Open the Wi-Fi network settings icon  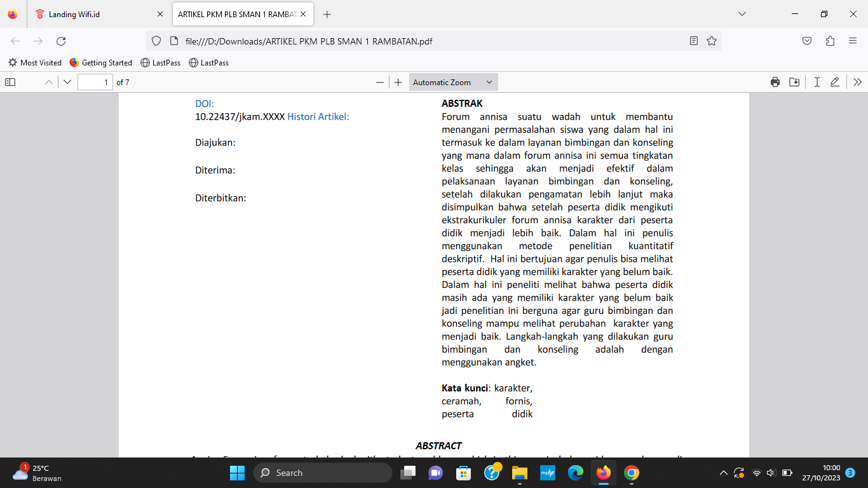coord(756,473)
